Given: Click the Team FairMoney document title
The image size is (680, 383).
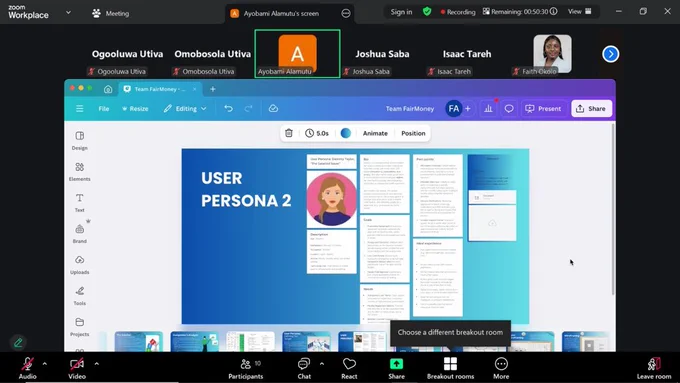Looking at the screenshot, I should tap(410, 108).
